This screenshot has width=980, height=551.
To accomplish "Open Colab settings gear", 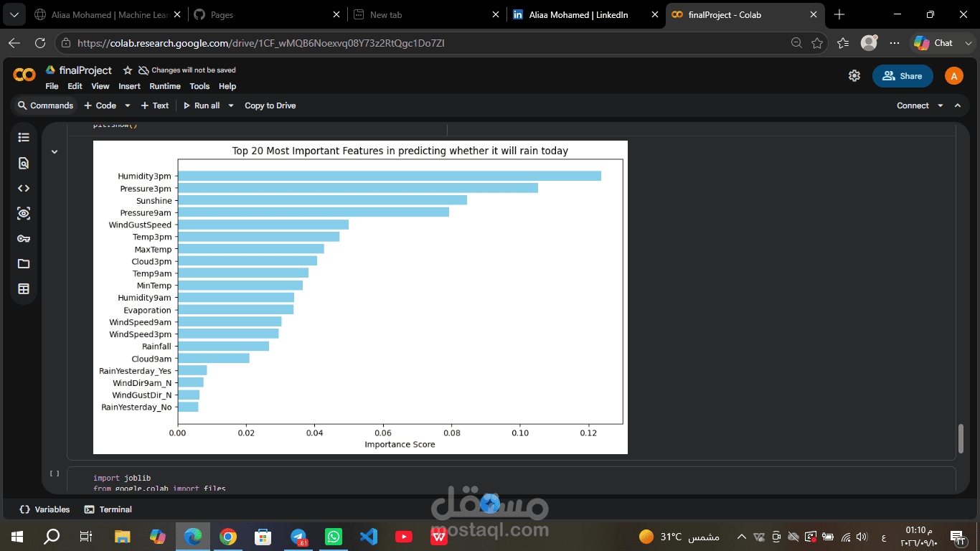I will (854, 75).
